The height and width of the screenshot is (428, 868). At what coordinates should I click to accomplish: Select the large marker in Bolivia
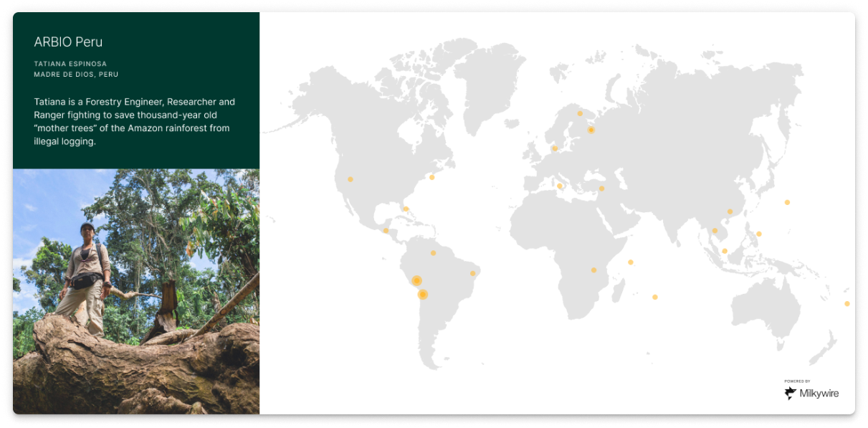tap(423, 294)
